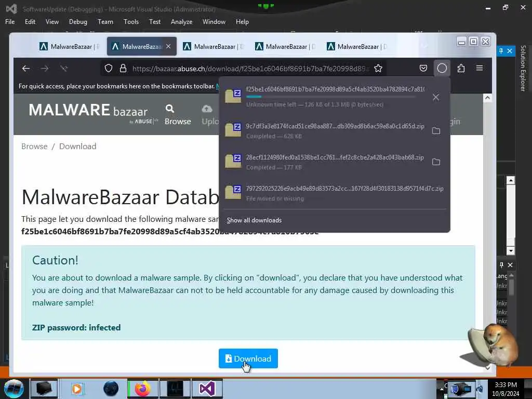
Task: Open Visual Studio Tools menu
Action: 131,22
